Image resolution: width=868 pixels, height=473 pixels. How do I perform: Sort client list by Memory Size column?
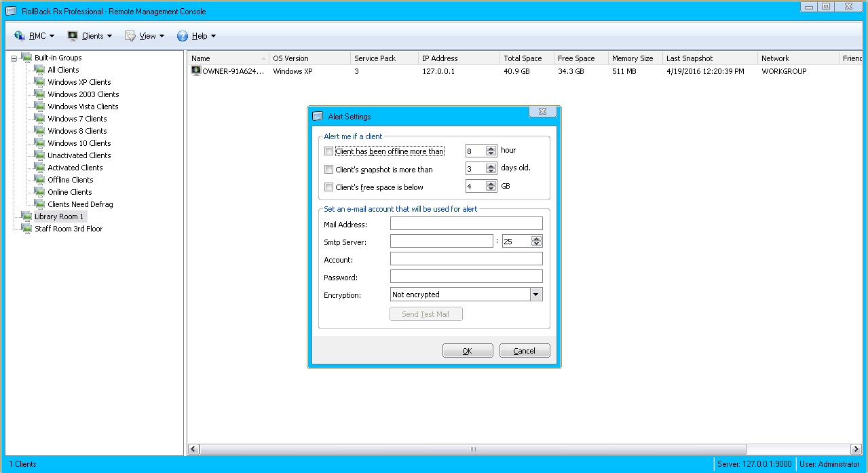click(x=636, y=58)
